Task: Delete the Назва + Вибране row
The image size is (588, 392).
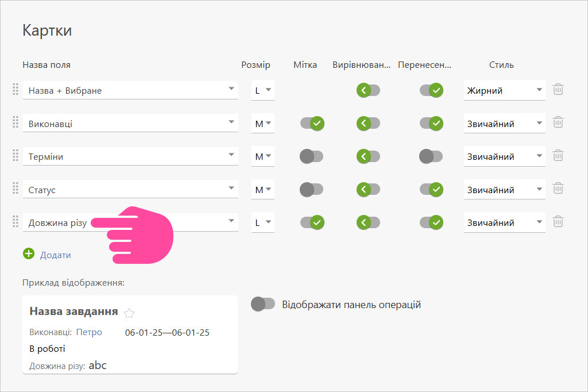Action: pos(558,89)
